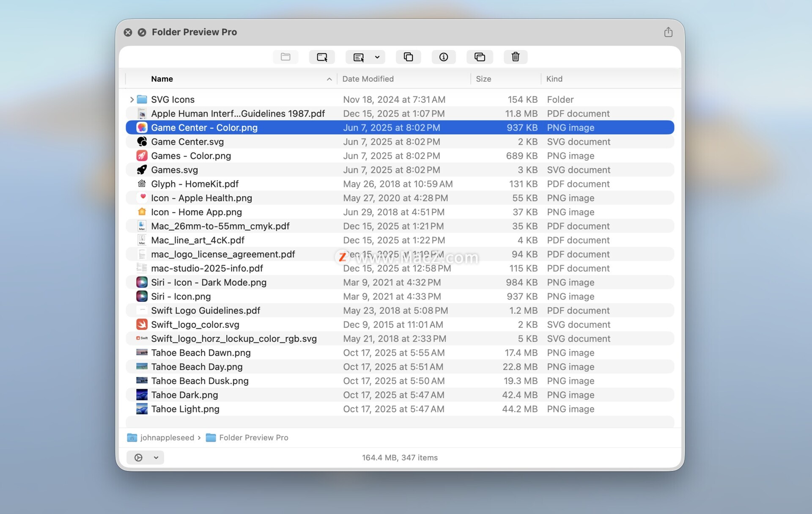Expand the SVG Icons folder disclosure arrow
The image size is (812, 514).
click(132, 99)
